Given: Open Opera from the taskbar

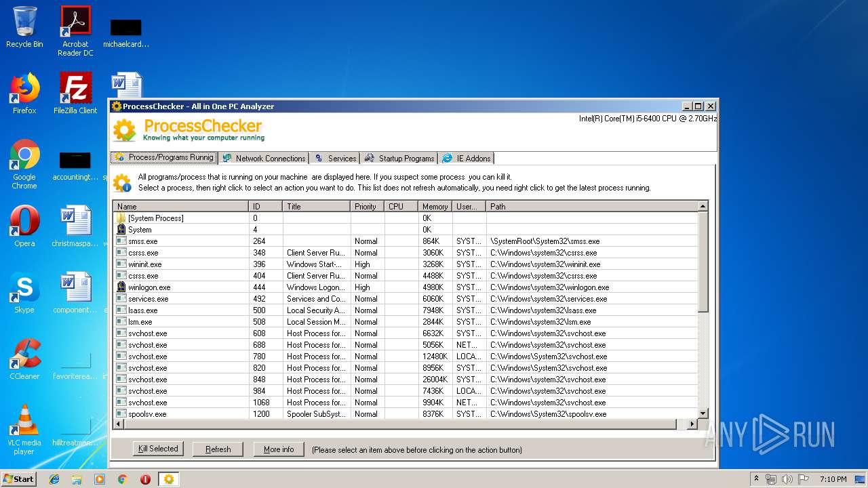Looking at the screenshot, I should tap(145, 479).
